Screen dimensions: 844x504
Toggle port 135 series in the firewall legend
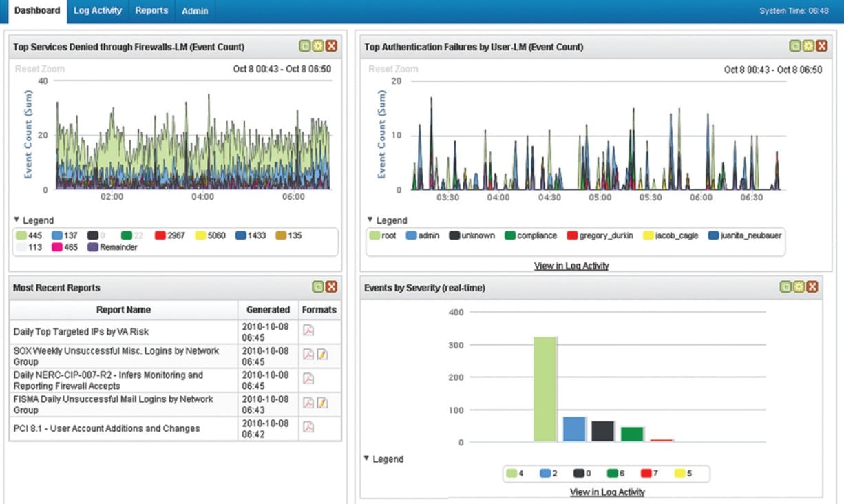click(288, 235)
